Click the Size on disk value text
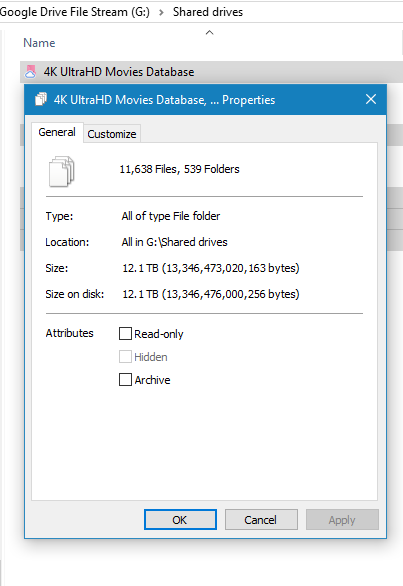The height and width of the screenshot is (586, 403). point(211,294)
